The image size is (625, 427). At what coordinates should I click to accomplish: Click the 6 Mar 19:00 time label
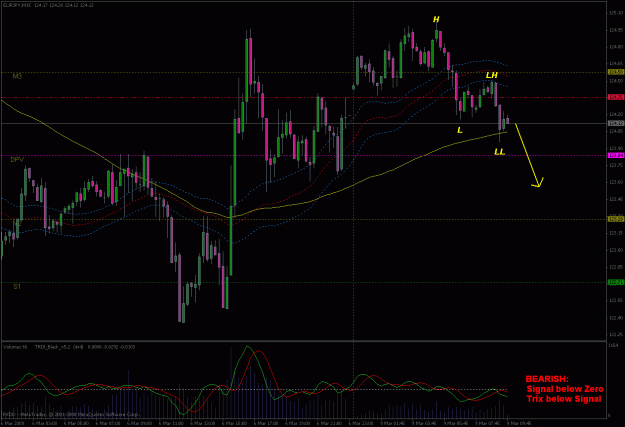[x=299, y=423]
